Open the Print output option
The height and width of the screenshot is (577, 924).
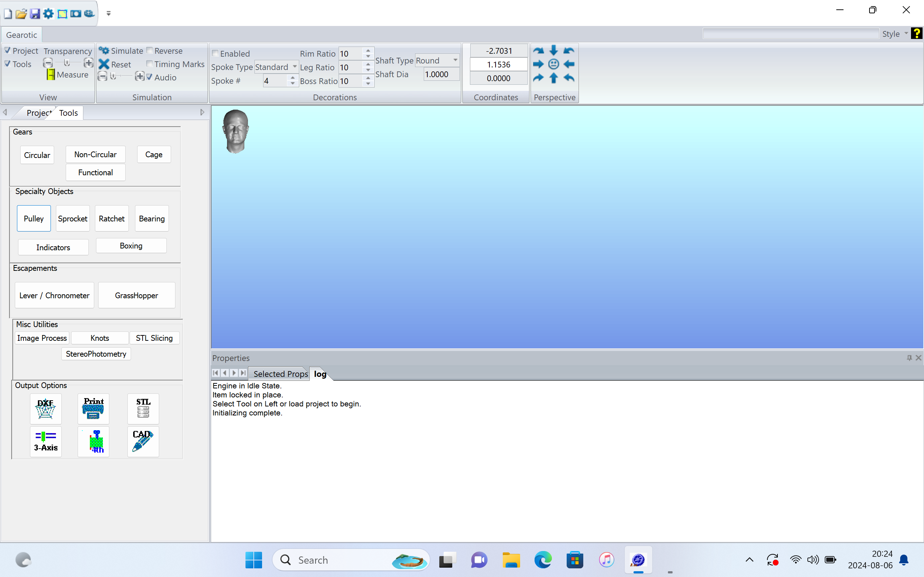pyautogui.click(x=93, y=408)
